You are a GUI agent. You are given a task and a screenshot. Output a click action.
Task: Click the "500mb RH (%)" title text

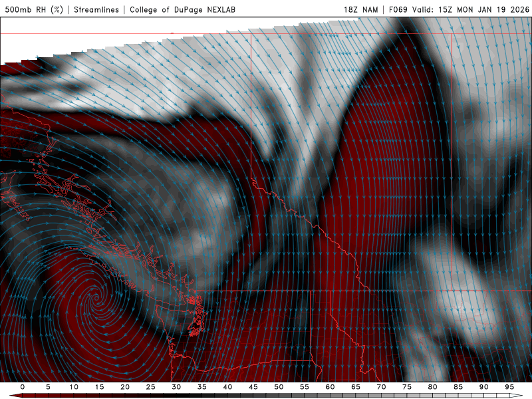point(34,9)
